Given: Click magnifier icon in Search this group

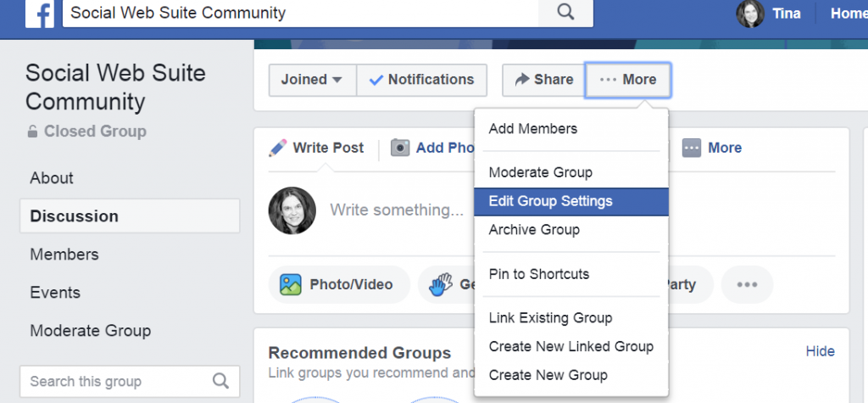Looking at the screenshot, I should click(x=220, y=382).
